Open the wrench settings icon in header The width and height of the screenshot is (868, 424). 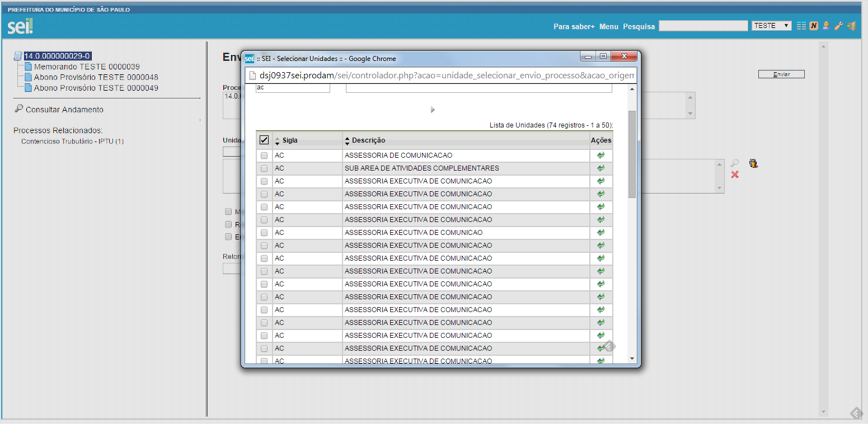pyautogui.click(x=838, y=26)
